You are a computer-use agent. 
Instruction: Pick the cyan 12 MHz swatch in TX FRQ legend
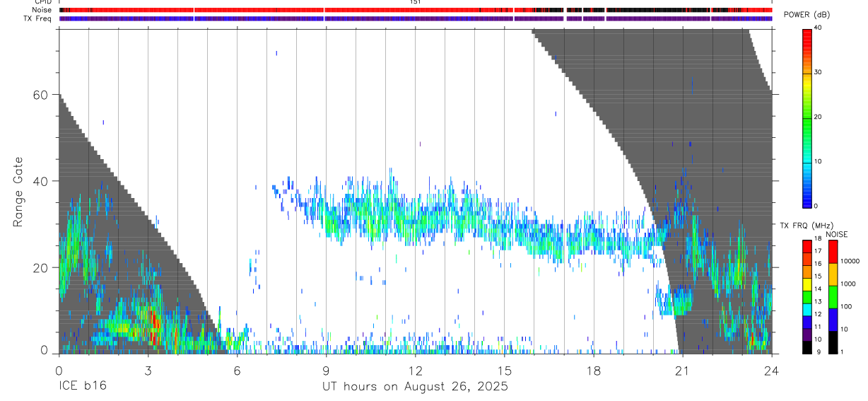[x=807, y=310]
